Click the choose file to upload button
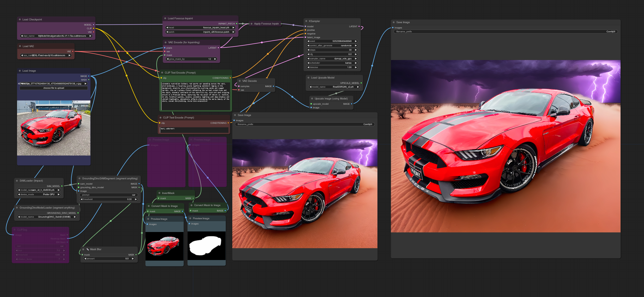644x297 pixels. click(54, 88)
